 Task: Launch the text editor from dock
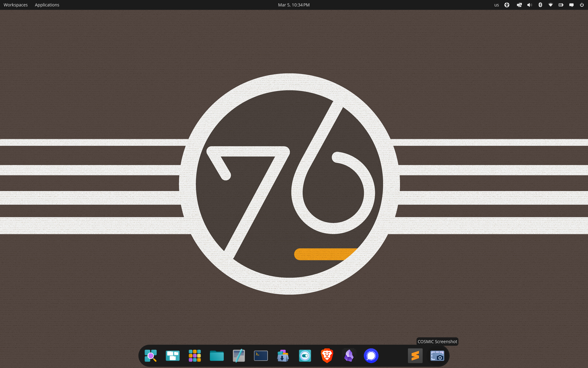(x=239, y=356)
